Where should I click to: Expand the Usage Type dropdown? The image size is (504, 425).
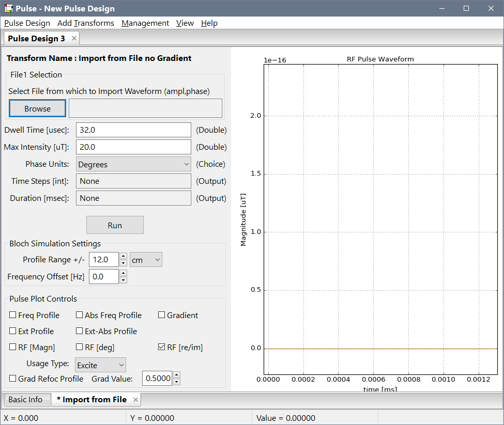click(100, 365)
